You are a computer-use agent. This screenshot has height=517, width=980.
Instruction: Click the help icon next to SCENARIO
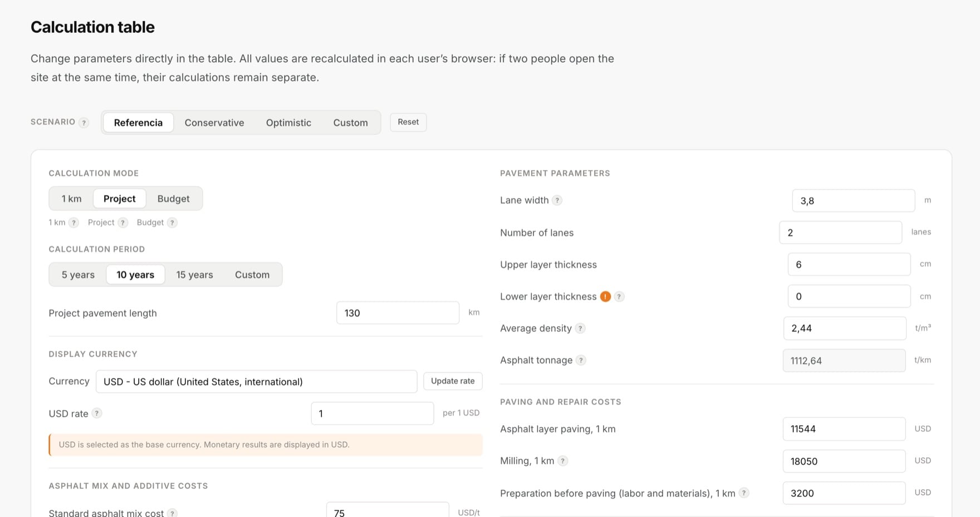(84, 122)
